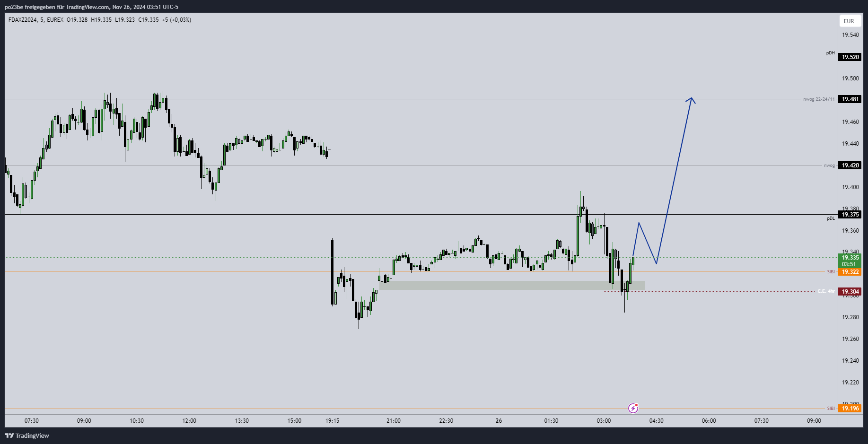The image size is (868, 444).
Task: Click the purple lightning bolt event icon
Action: (x=633, y=408)
